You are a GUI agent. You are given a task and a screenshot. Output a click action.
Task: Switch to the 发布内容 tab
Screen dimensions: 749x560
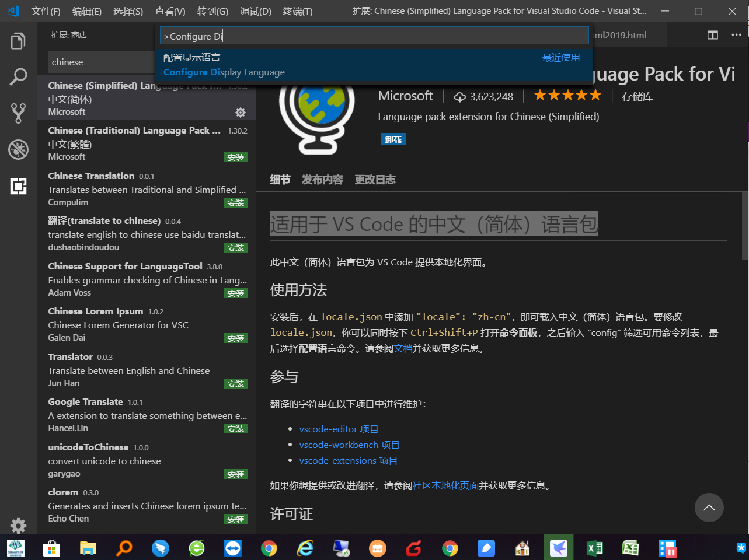(322, 180)
